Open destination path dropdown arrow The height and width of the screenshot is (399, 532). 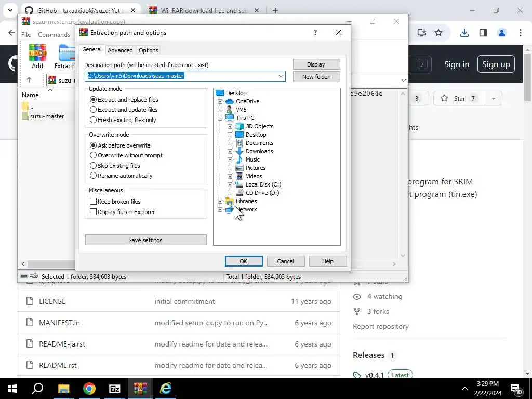point(281,76)
